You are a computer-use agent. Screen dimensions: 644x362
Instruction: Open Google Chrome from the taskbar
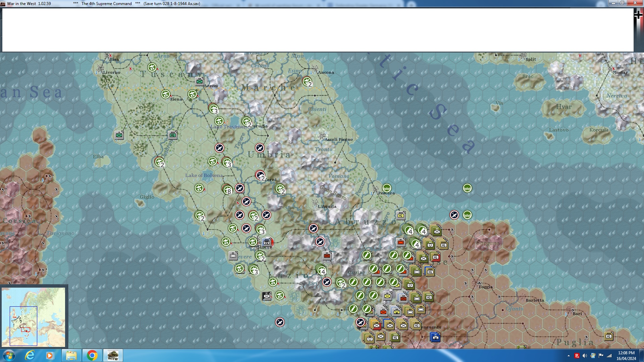pyautogui.click(x=92, y=355)
